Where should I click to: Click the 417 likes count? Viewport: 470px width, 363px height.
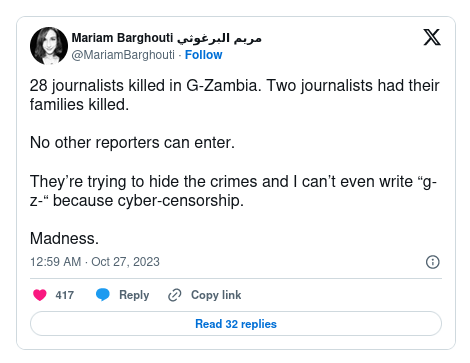[65, 295]
